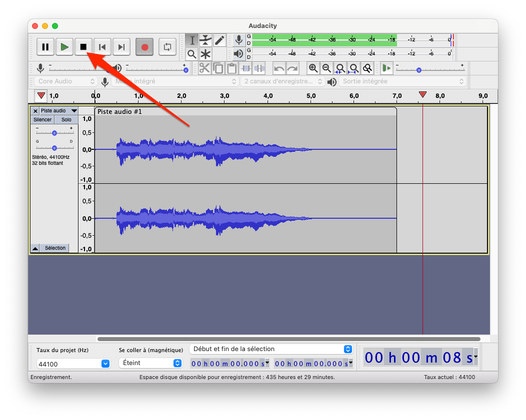This screenshot has width=526, height=420.
Task: Toggle Solo on the audio track
Action: point(66,120)
